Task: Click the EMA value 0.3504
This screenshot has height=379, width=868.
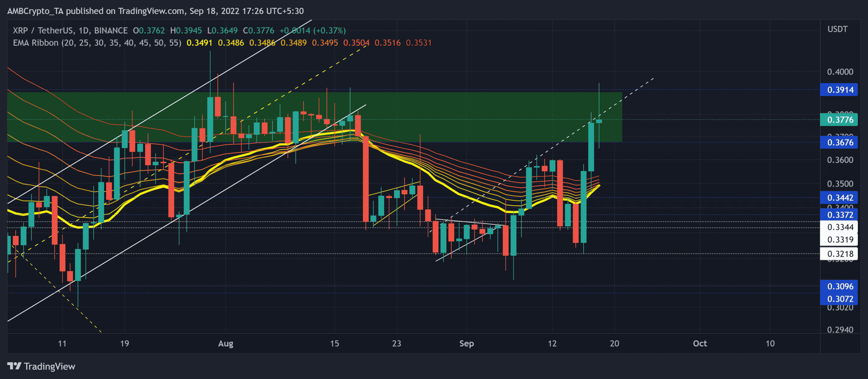Action: tap(356, 43)
